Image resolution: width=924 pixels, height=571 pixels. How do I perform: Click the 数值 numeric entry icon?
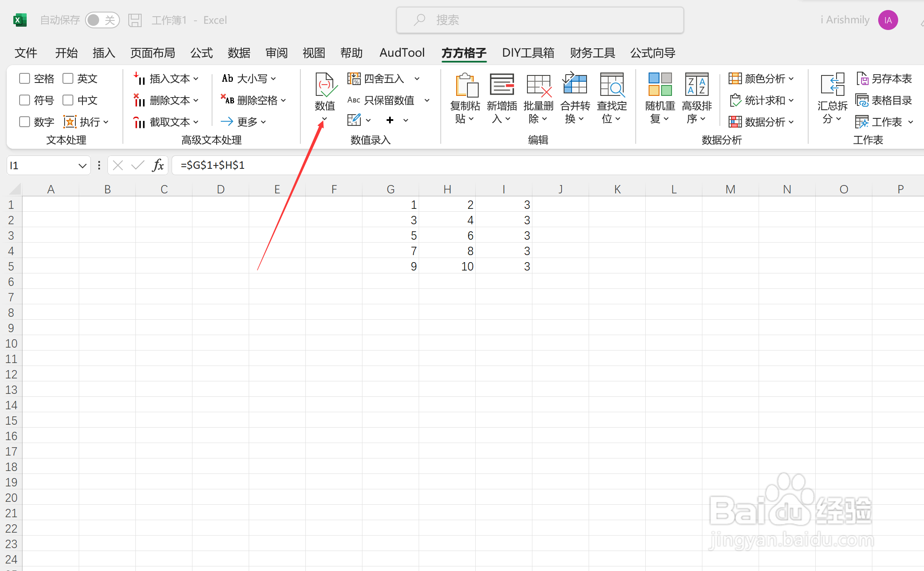[325, 85]
